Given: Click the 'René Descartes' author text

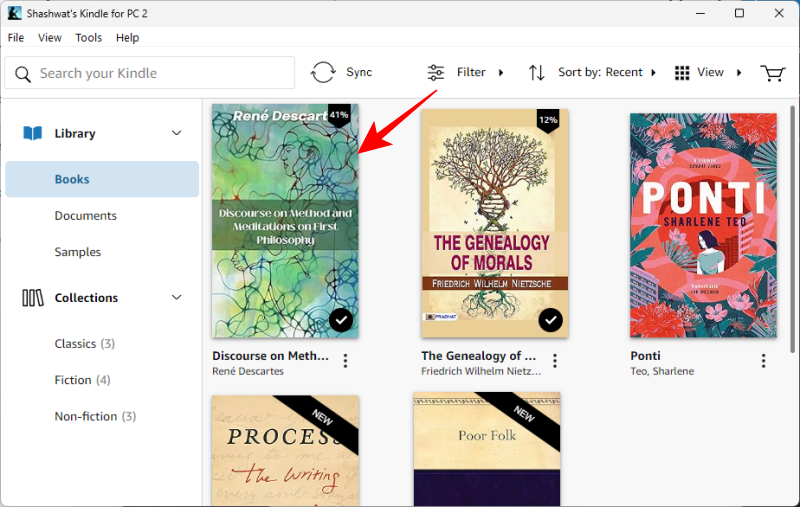Looking at the screenshot, I should 248,371.
